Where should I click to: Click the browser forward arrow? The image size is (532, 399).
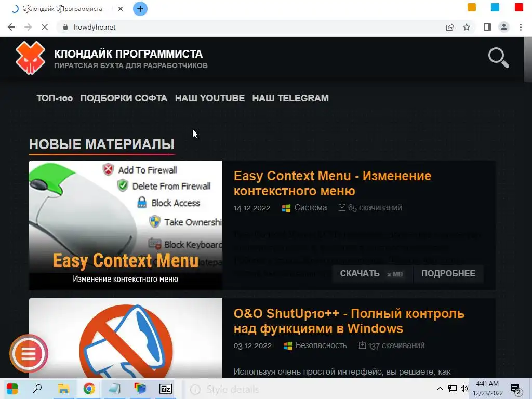pyautogui.click(x=28, y=27)
